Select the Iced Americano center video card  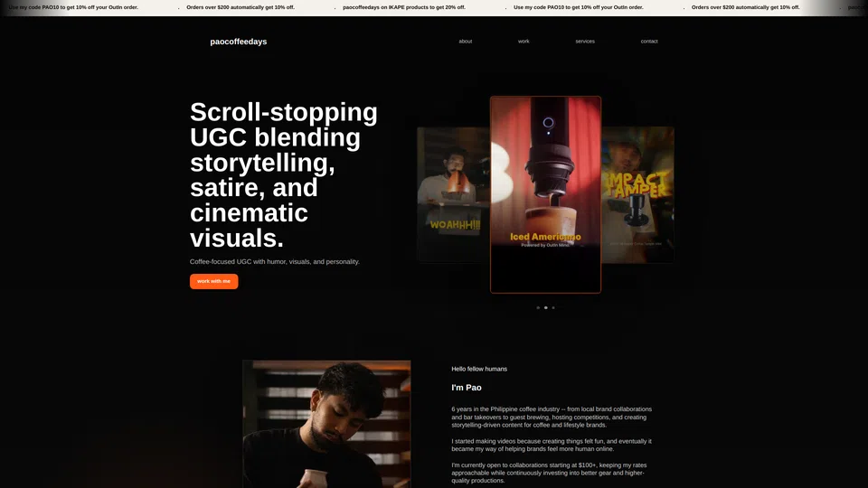pos(545,194)
